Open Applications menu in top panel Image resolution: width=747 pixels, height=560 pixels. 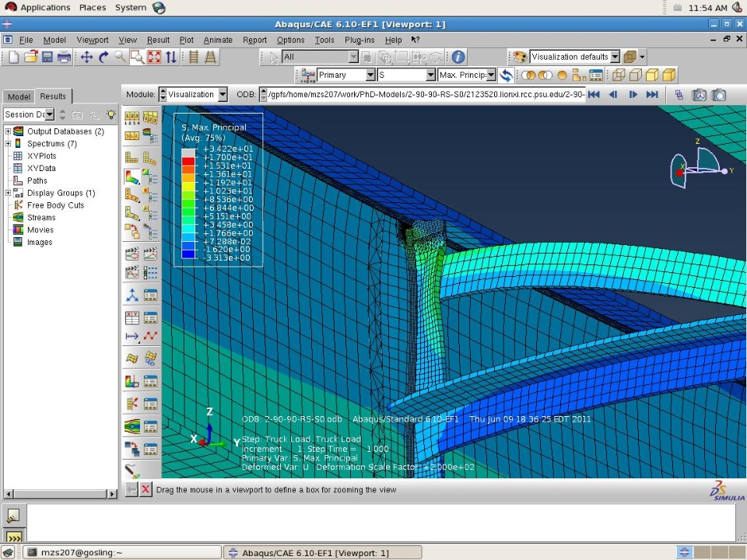point(44,8)
